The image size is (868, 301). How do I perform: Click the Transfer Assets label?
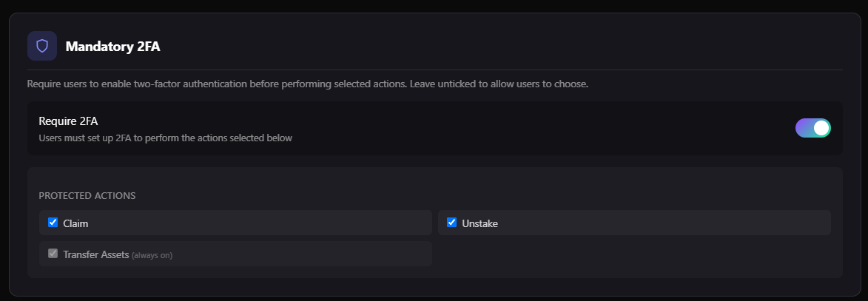(x=96, y=254)
